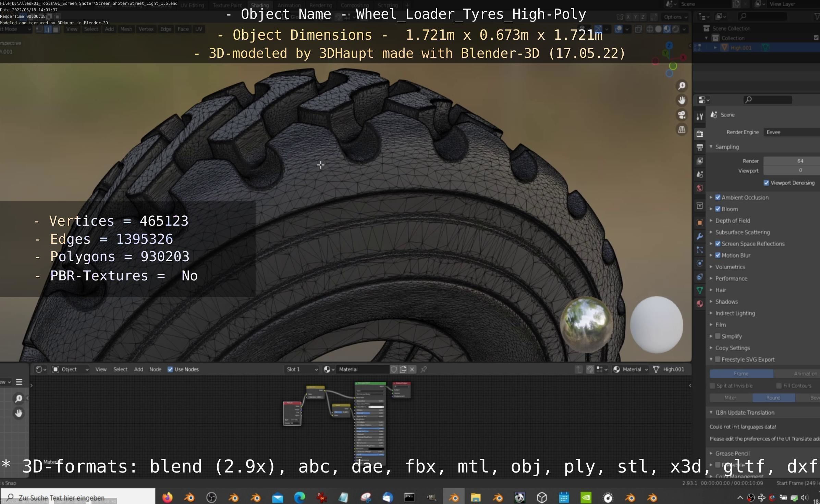Click the Viewport samples field showing 0
This screenshot has width=820, height=504.
coord(792,171)
